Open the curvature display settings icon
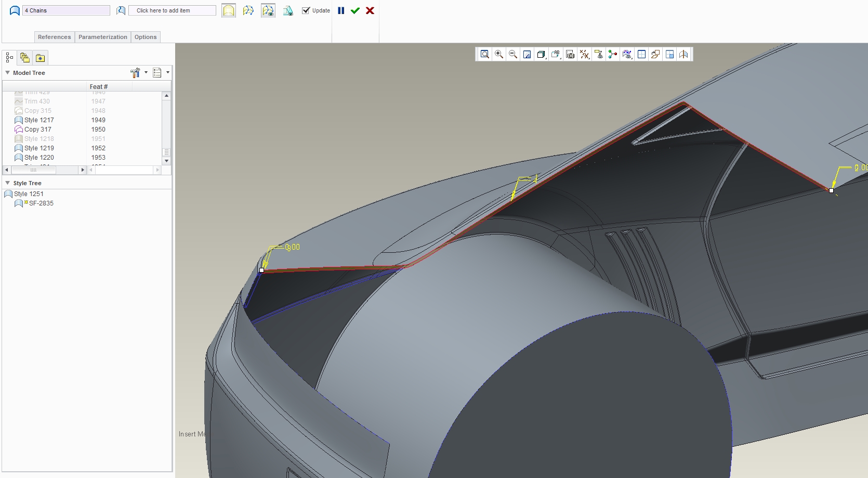 [627, 54]
